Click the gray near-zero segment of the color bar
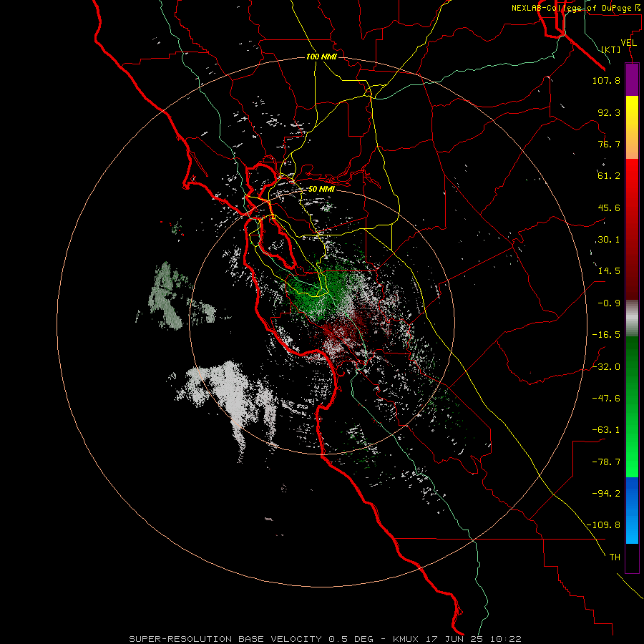This screenshot has height=644, width=644. [632, 318]
